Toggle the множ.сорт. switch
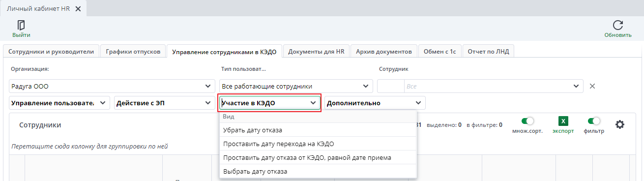644x181 pixels. [527, 121]
